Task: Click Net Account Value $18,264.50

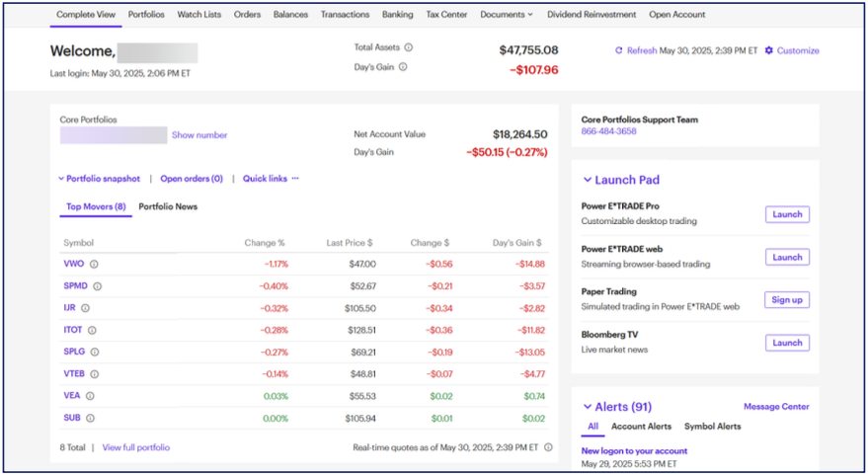Action: click(519, 134)
